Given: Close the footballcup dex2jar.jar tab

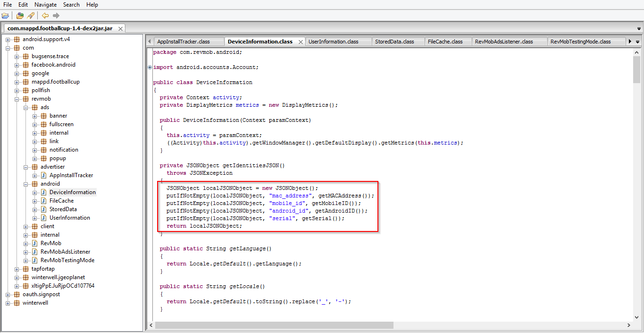Looking at the screenshot, I should pyautogui.click(x=120, y=29).
